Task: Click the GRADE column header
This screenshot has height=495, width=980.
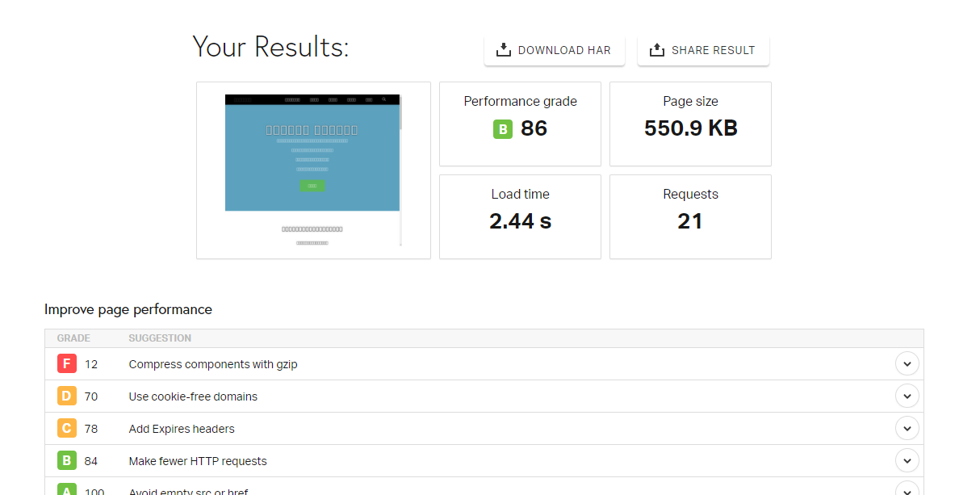Action: 73,338
